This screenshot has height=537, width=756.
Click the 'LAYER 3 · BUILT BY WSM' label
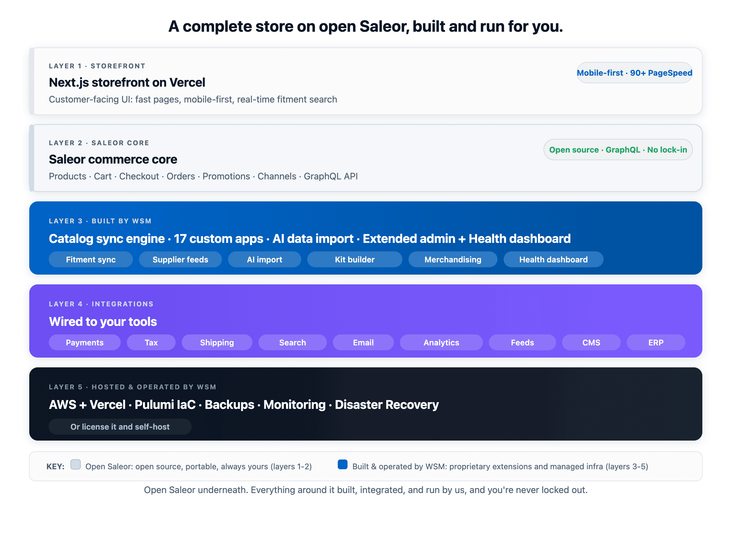(x=100, y=221)
